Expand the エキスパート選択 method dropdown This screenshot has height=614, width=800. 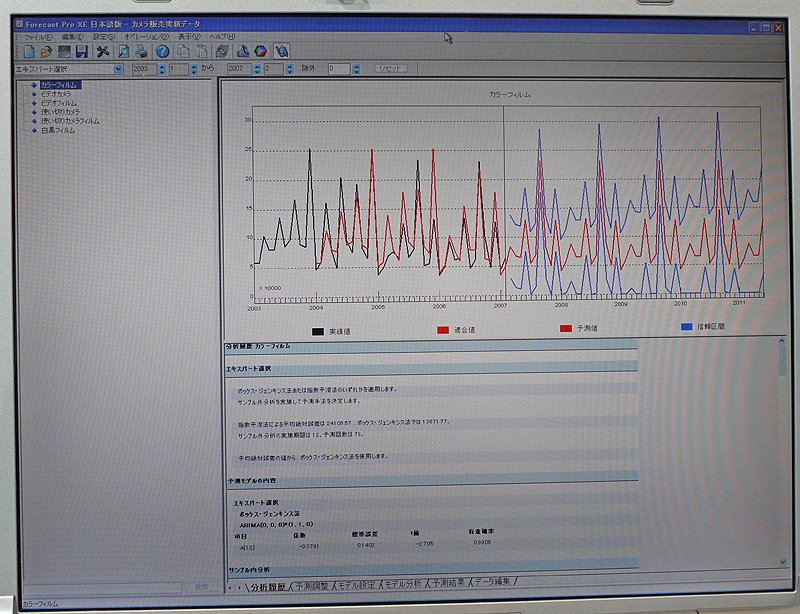(118, 69)
